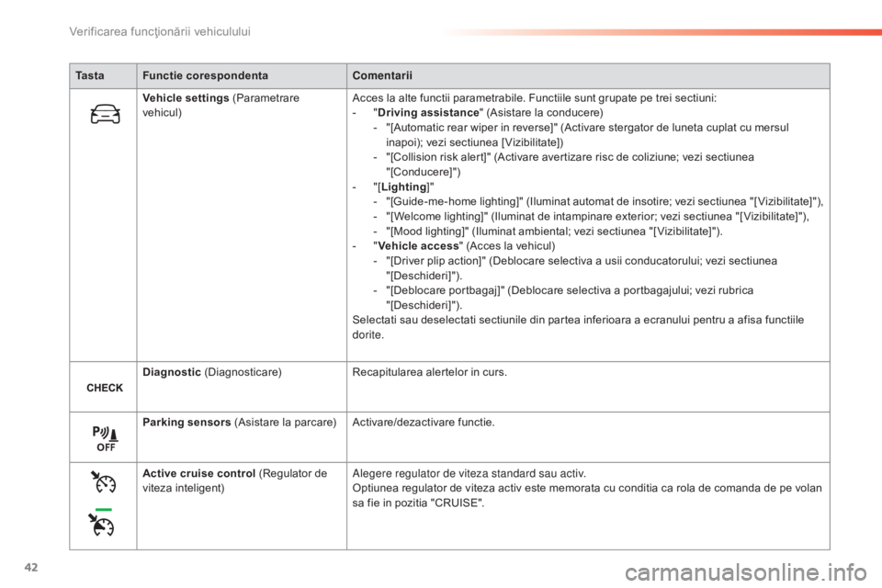Click the "Driving assistance" section heading
882x588 pixels.
(x=428, y=112)
